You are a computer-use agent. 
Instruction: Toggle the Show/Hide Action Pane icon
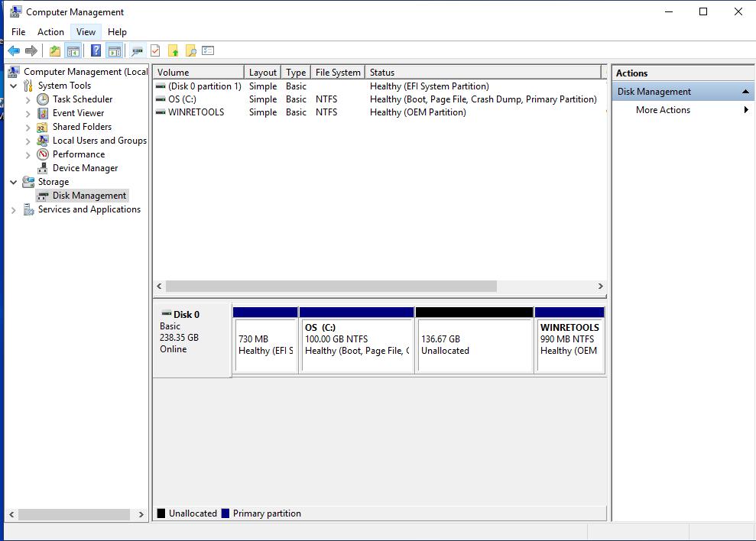coord(114,51)
